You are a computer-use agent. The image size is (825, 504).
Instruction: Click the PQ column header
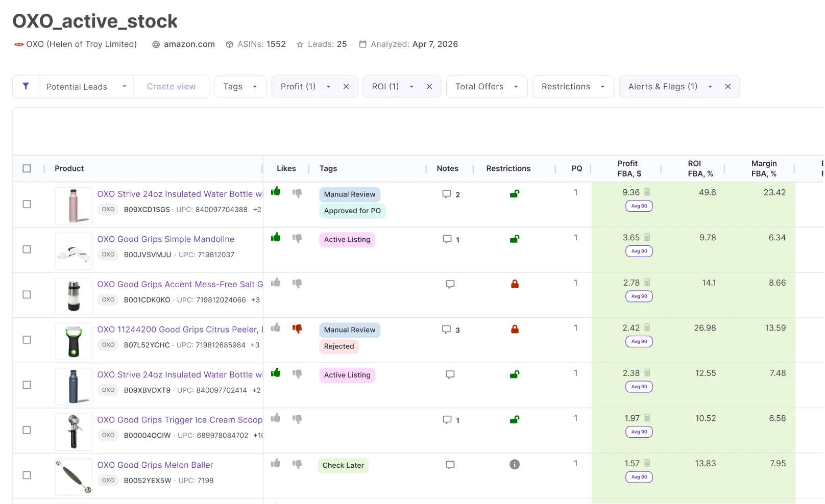click(x=576, y=168)
